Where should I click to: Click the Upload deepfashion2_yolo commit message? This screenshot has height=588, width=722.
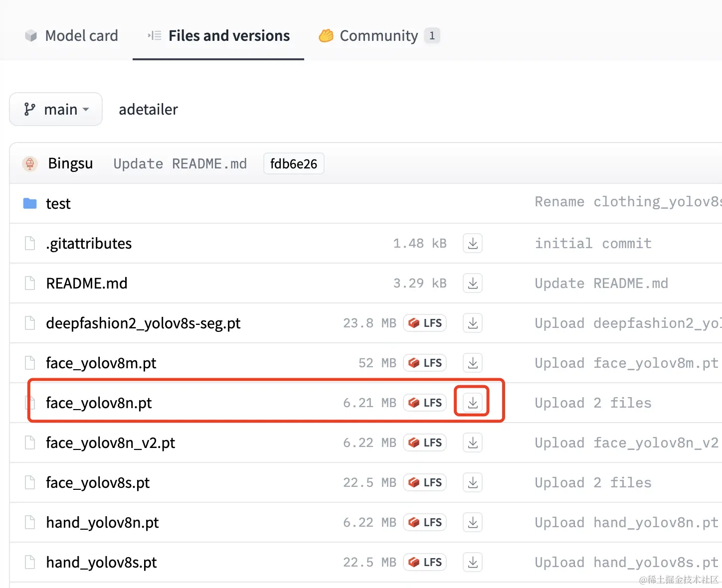628,323
